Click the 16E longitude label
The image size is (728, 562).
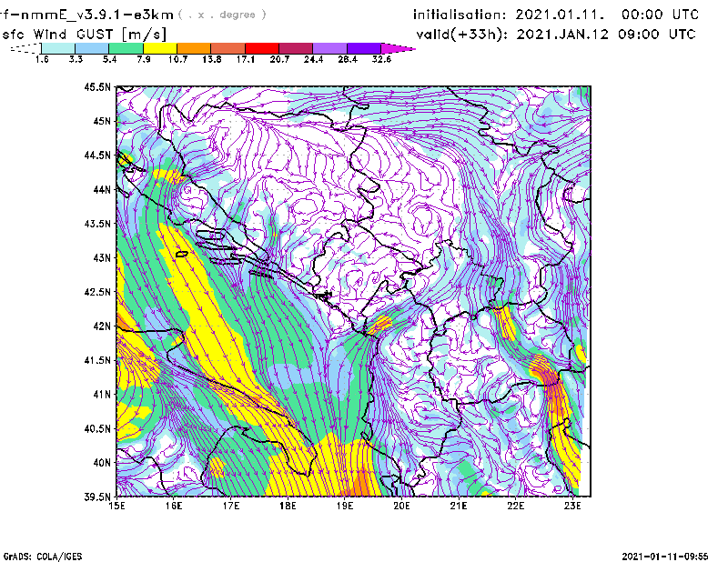point(174,506)
